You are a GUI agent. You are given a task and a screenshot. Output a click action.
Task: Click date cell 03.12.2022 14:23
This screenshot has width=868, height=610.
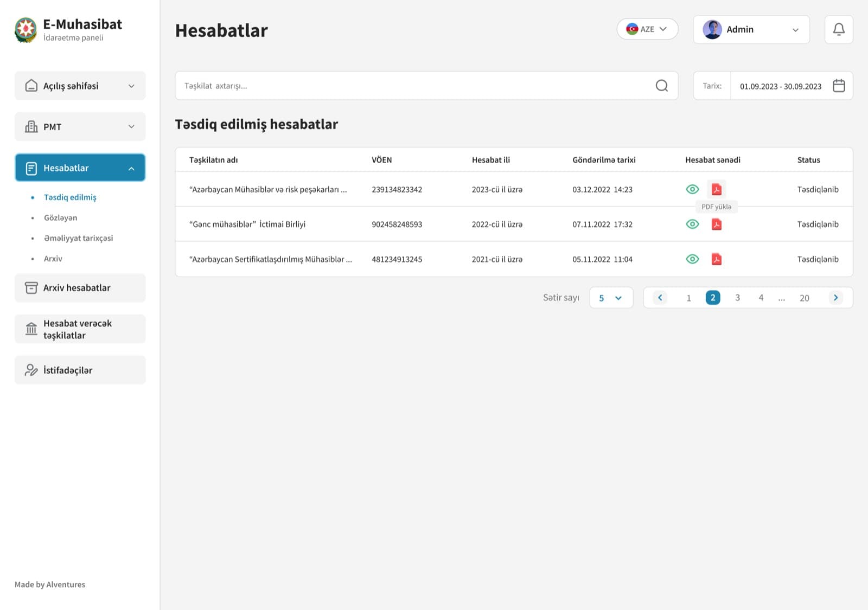pyautogui.click(x=602, y=189)
